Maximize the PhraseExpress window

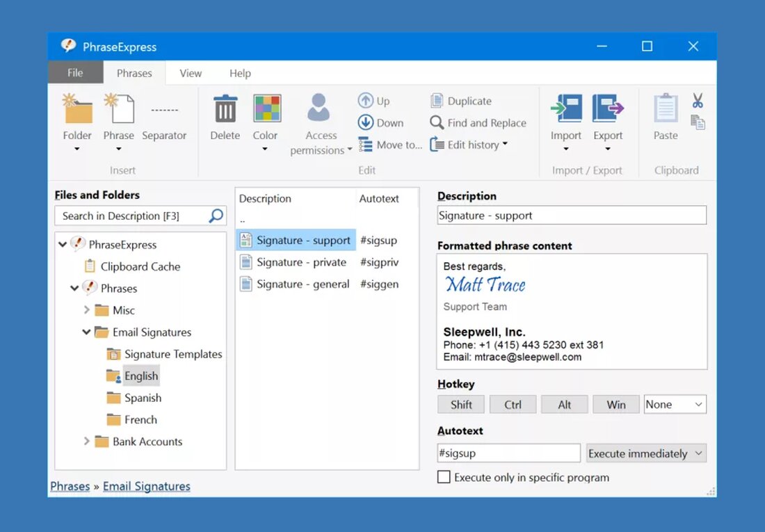coord(647,47)
